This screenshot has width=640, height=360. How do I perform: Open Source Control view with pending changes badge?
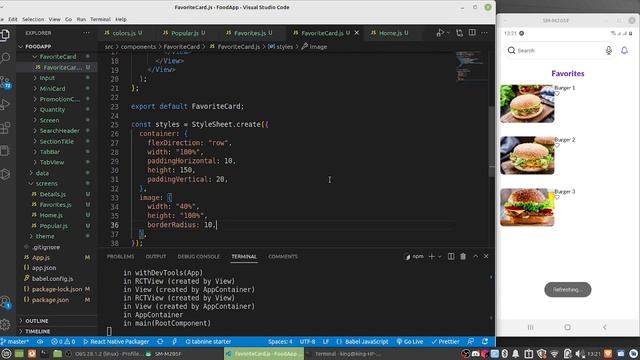coord(5,82)
